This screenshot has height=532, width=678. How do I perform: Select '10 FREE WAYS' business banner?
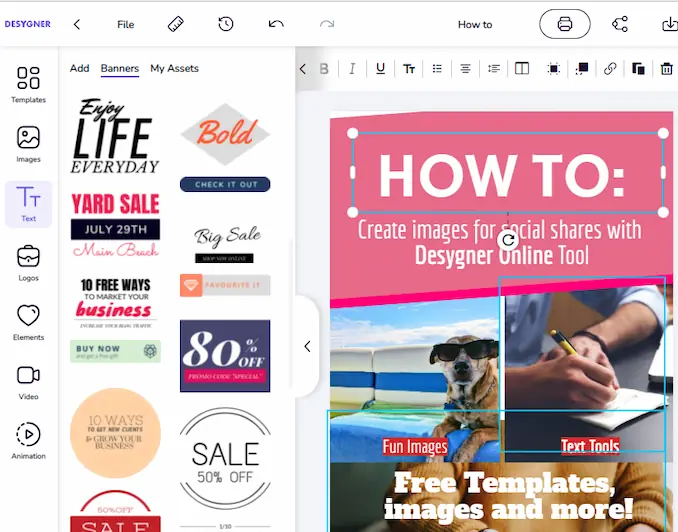coord(115,303)
